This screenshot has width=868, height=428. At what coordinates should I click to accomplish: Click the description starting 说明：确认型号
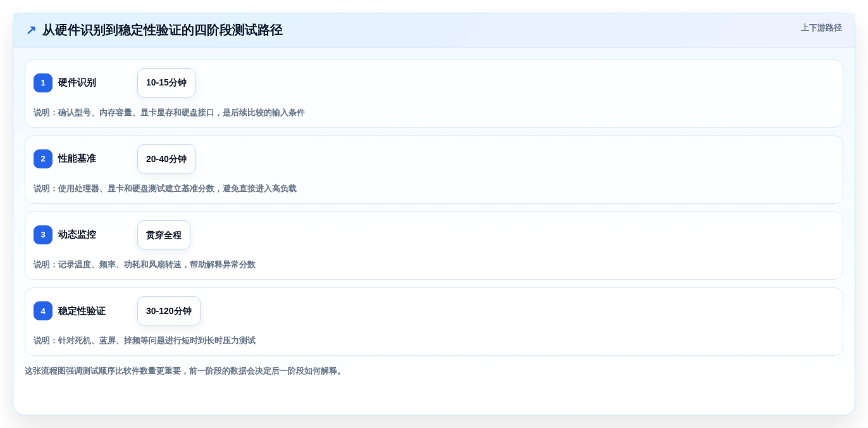tap(169, 113)
